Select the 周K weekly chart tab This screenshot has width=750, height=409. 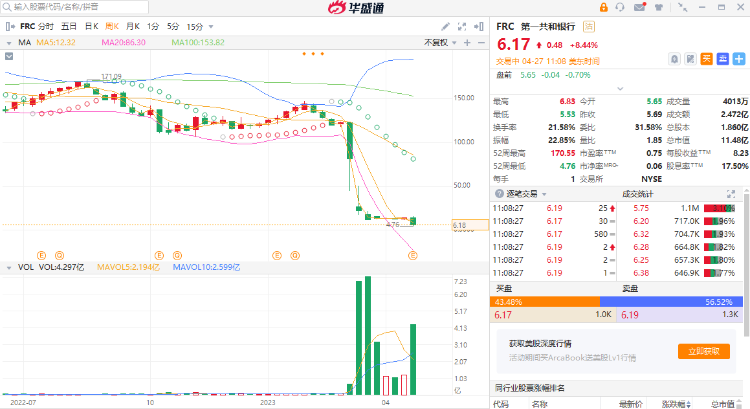(112, 26)
